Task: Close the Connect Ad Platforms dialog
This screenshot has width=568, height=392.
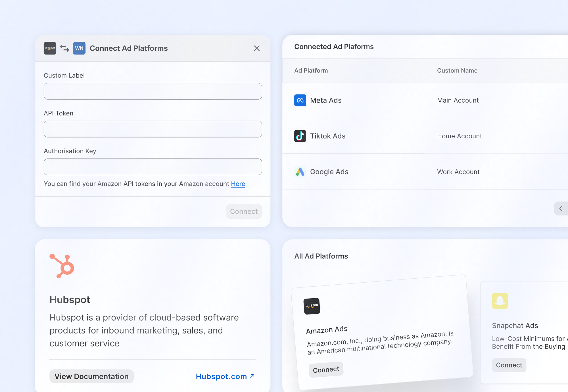Action: coord(257,48)
